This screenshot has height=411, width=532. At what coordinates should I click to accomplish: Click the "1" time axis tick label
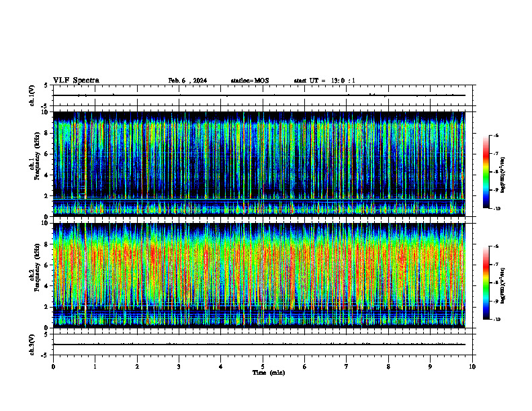95,367
